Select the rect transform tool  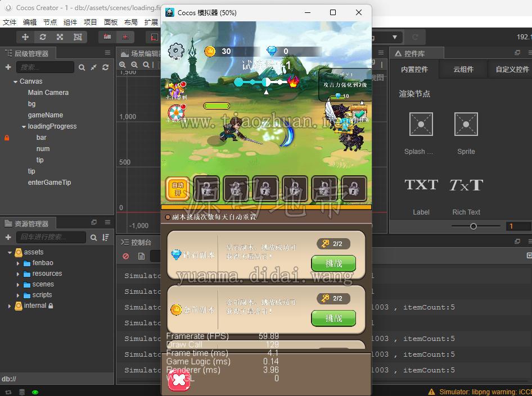tap(78, 37)
